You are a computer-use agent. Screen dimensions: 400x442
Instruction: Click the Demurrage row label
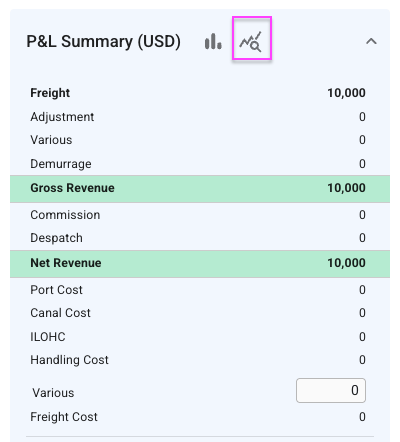tap(61, 164)
